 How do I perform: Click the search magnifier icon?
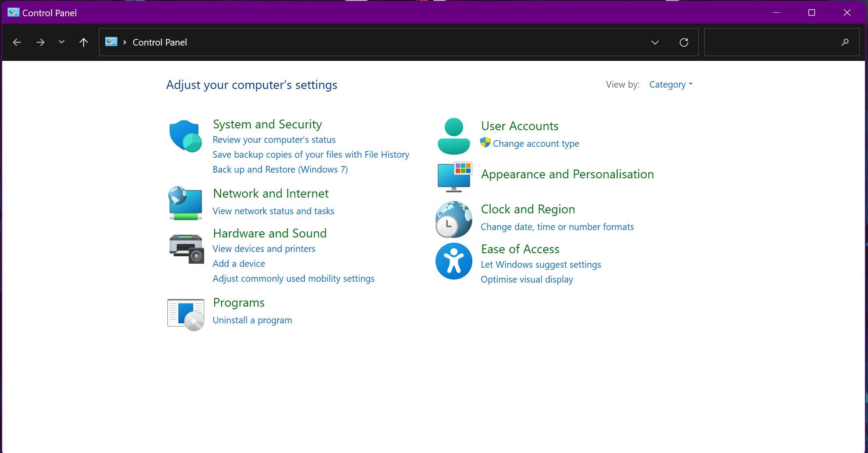click(x=845, y=42)
